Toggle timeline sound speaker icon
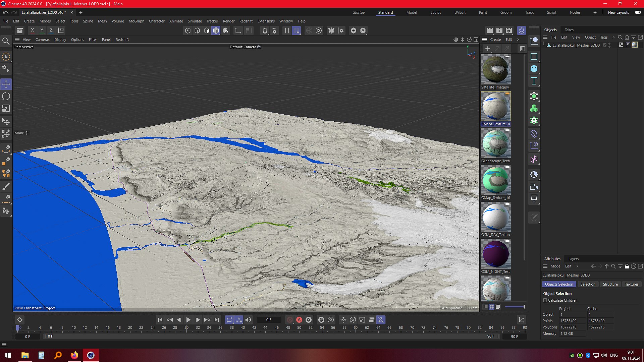Image resolution: width=644 pixels, height=362 pixels. pos(248,320)
